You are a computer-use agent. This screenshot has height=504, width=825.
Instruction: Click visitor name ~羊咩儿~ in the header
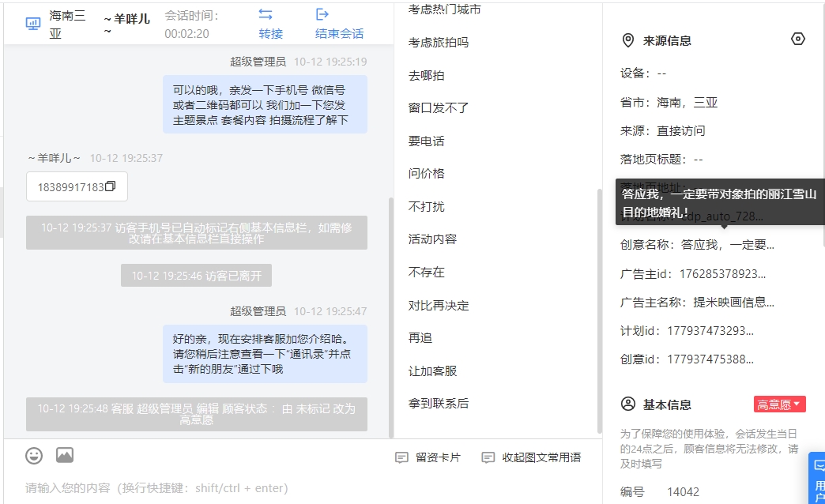coord(126,24)
